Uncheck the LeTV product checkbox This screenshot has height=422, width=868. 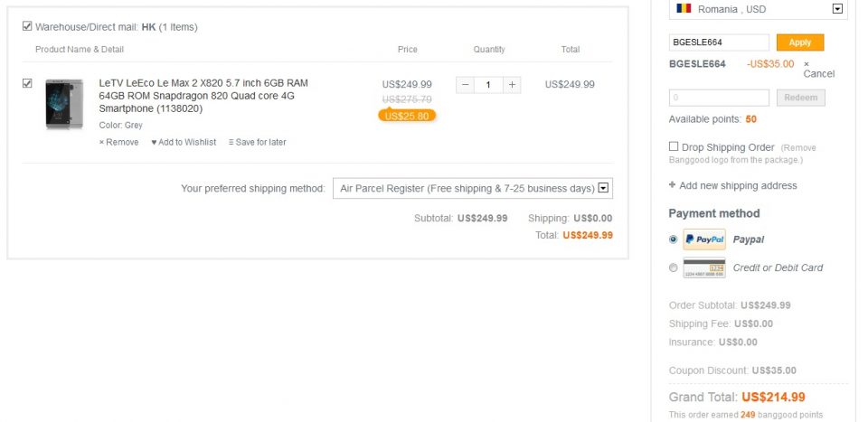(27, 83)
